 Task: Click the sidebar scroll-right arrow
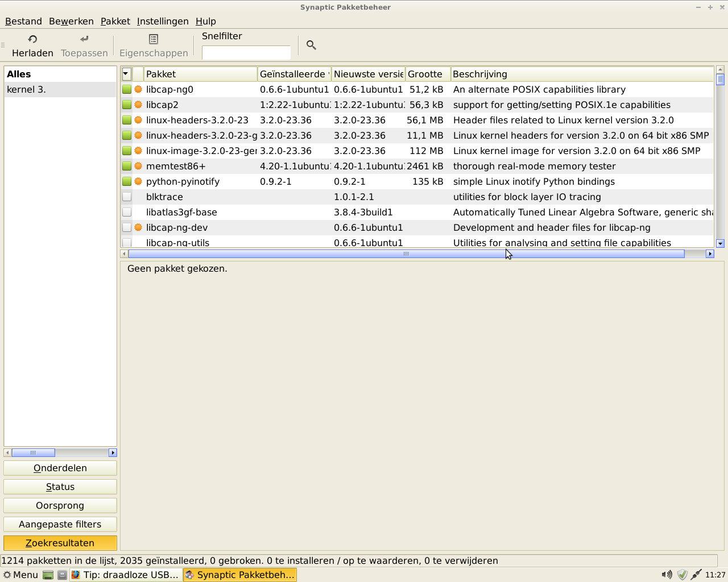[x=113, y=452]
